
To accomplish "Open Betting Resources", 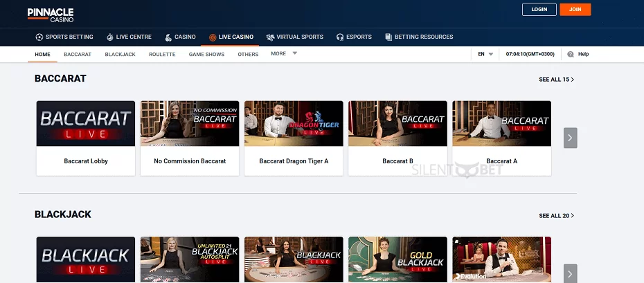I will 419,37.
